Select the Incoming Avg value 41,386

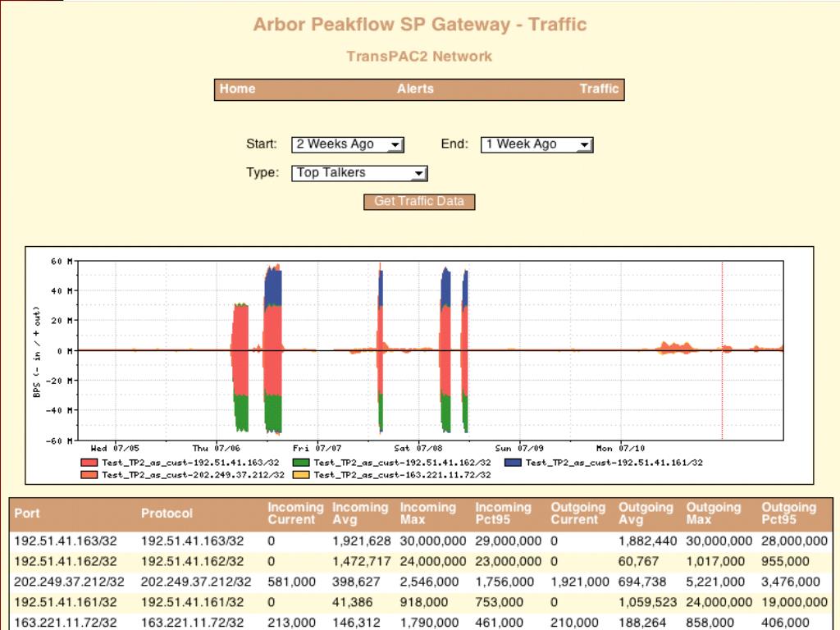[353, 602]
